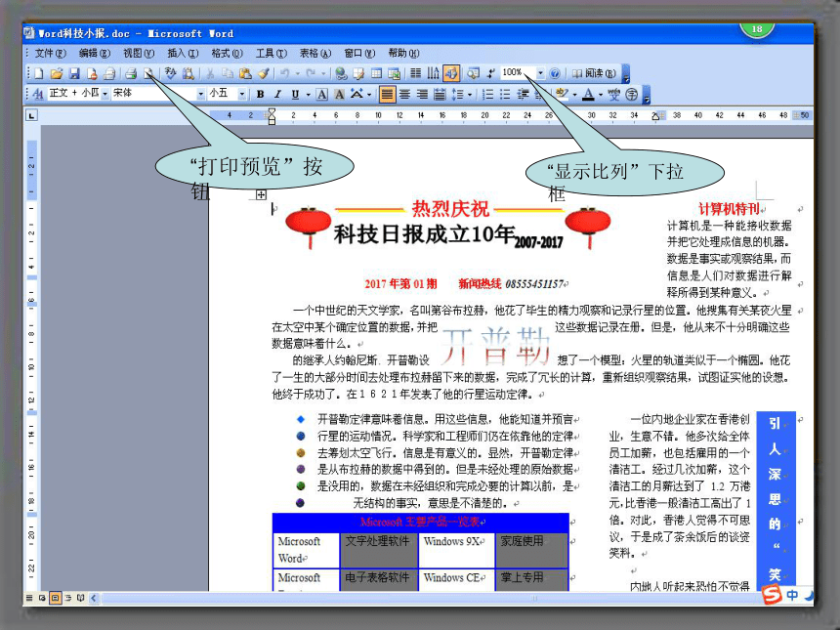Open the phonetic guide icon

click(x=614, y=95)
